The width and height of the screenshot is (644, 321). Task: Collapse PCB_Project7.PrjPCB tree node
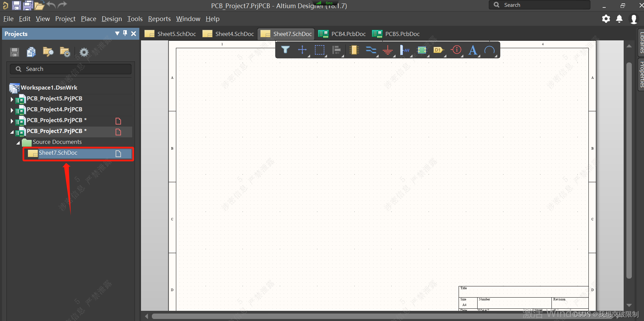(x=12, y=132)
